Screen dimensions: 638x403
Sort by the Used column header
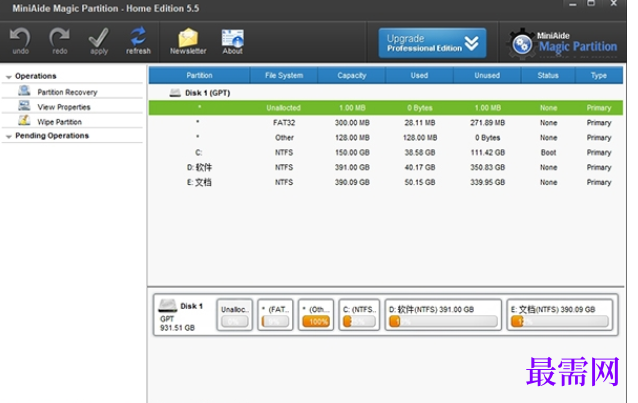tap(419, 75)
